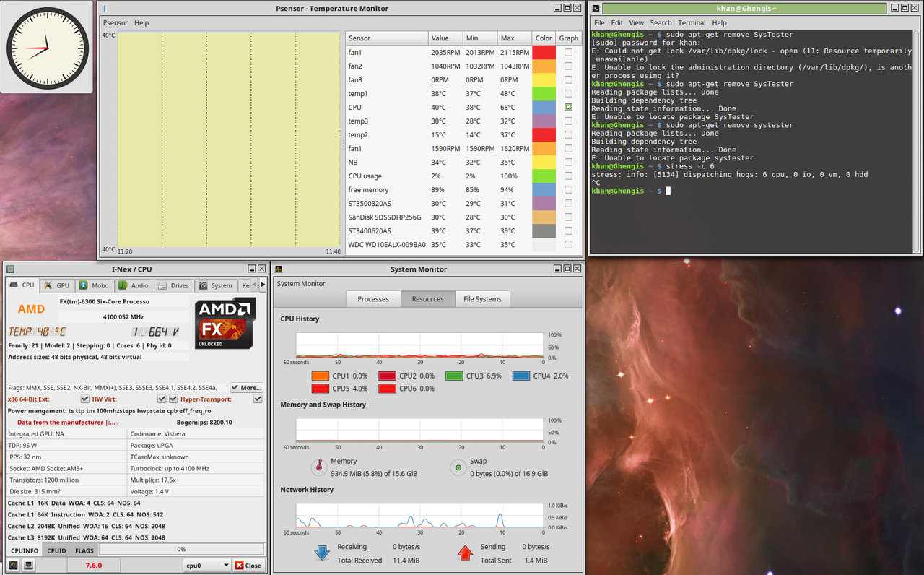Click the Memory pie chart icon
The height and width of the screenshot is (575, 924).
coord(318,467)
